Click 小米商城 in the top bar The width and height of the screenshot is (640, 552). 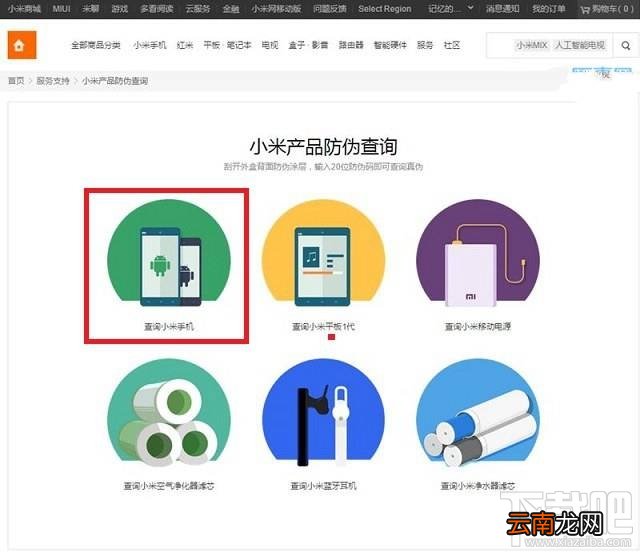point(24,9)
